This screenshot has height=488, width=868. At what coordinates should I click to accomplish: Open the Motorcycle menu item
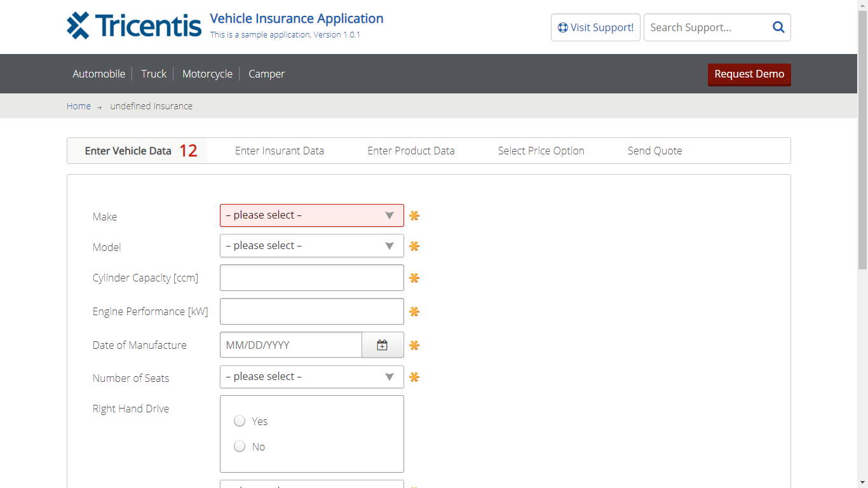pos(207,74)
